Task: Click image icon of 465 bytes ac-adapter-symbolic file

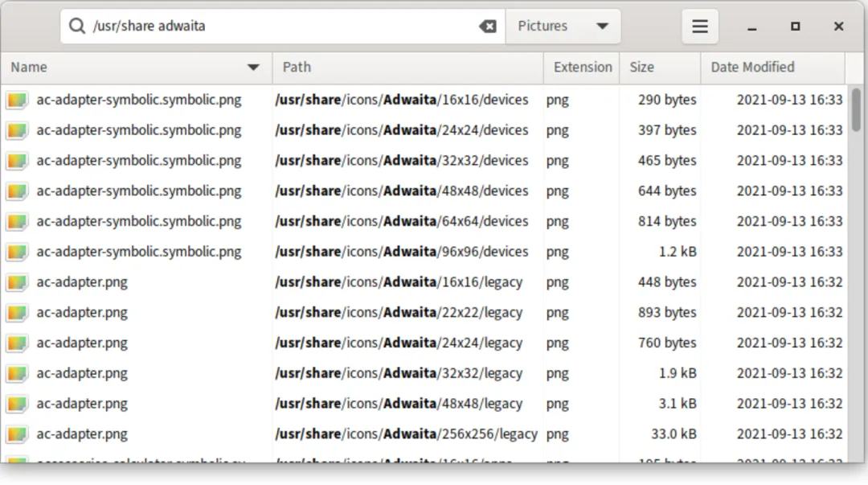Action: point(17,161)
